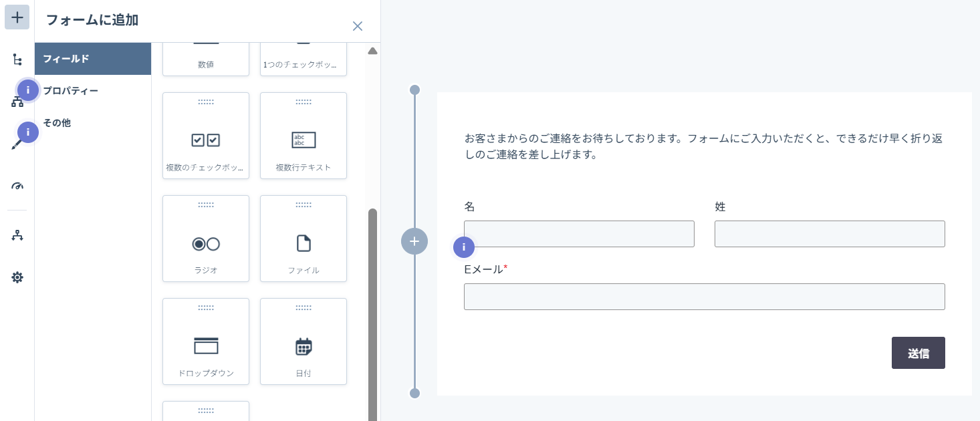Click the scroll up arrow in field list

pos(372,51)
